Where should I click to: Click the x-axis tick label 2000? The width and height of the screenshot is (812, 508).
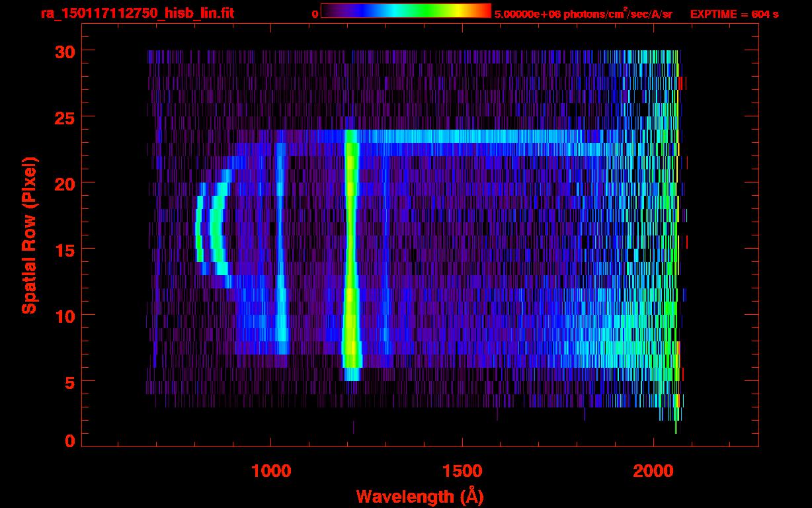(653, 470)
